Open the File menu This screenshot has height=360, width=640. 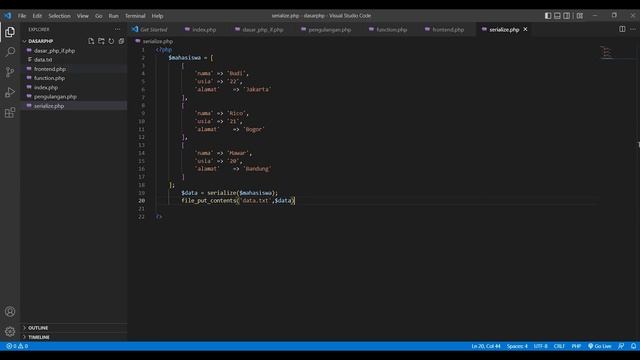(22, 16)
